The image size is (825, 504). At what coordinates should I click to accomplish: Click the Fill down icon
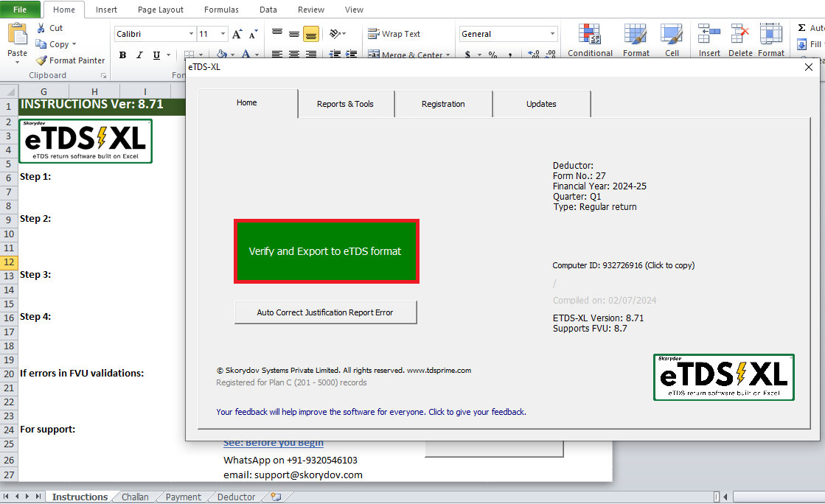click(x=802, y=44)
